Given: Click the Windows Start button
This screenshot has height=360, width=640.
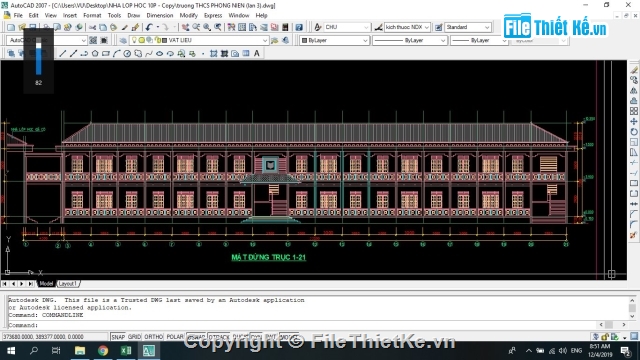Looking at the screenshot, I should (x=11, y=351).
